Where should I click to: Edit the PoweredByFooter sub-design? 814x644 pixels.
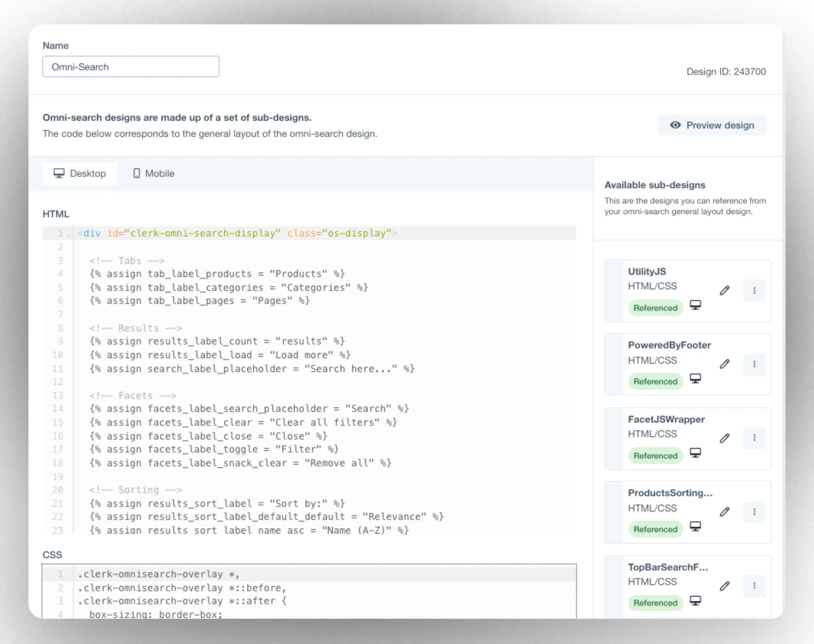(724, 364)
